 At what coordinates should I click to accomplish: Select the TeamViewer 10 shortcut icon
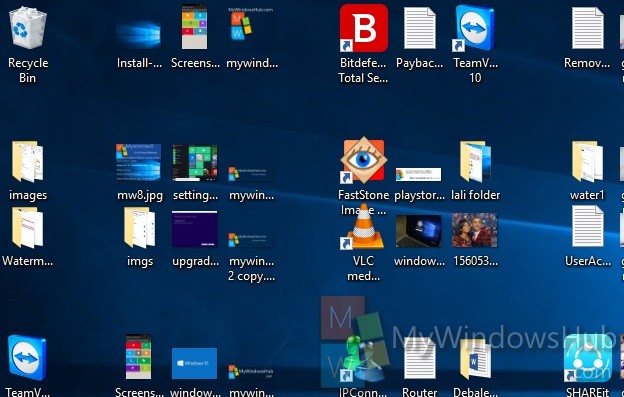click(x=475, y=28)
